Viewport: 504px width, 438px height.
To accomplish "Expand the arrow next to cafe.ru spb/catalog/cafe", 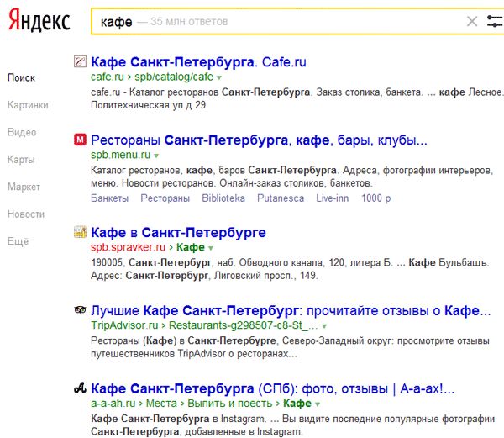I will coord(219,77).
